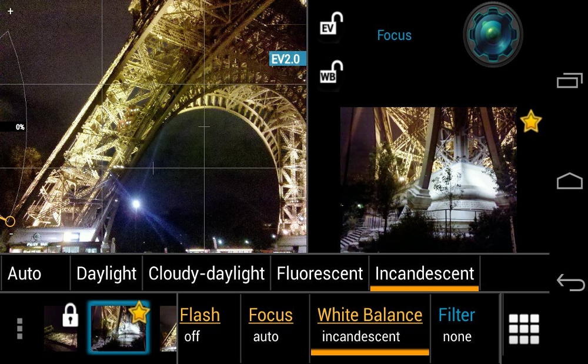Open the vertical three-dot overflow menu
The width and height of the screenshot is (588, 364).
pos(20,329)
